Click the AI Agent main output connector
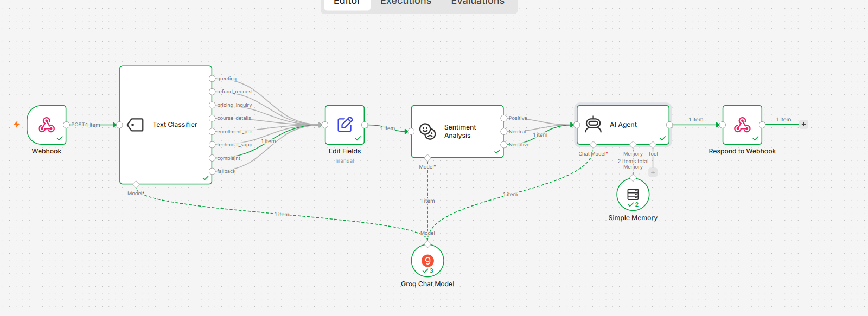This screenshot has height=316, width=868. point(669,125)
